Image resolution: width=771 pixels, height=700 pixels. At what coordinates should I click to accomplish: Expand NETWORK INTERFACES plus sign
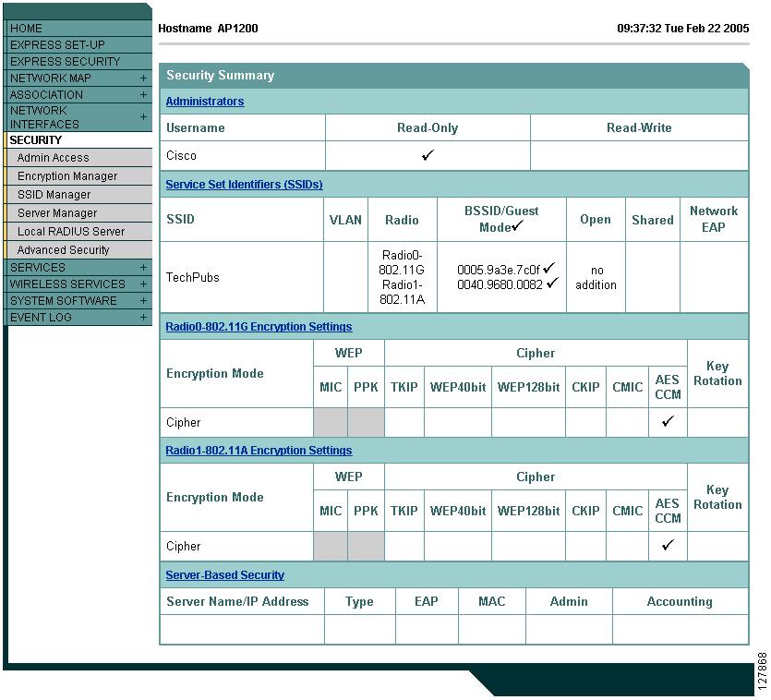(x=143, y=117)
